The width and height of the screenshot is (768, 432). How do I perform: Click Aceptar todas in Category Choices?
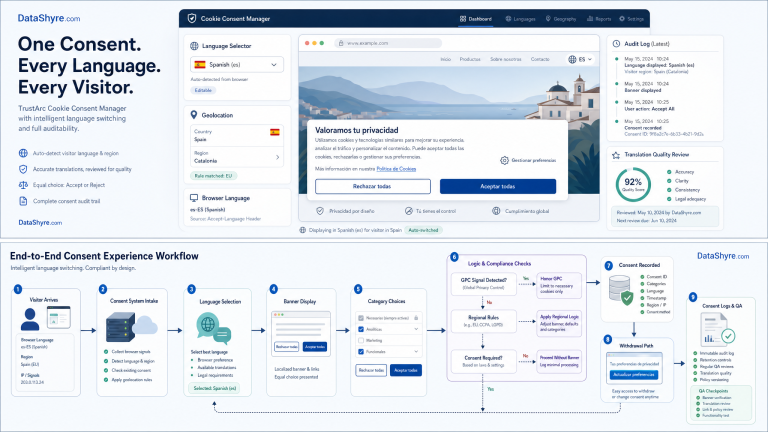[406, 370]
